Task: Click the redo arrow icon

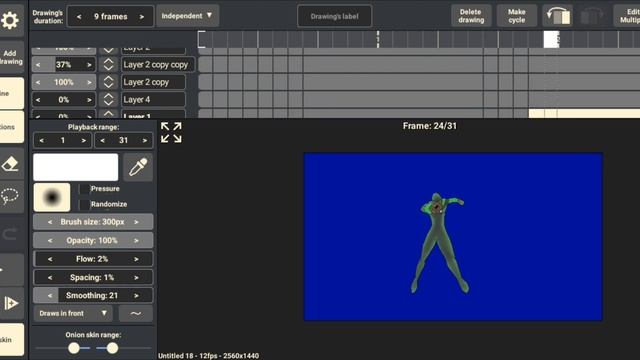Action: click(10, 234)
